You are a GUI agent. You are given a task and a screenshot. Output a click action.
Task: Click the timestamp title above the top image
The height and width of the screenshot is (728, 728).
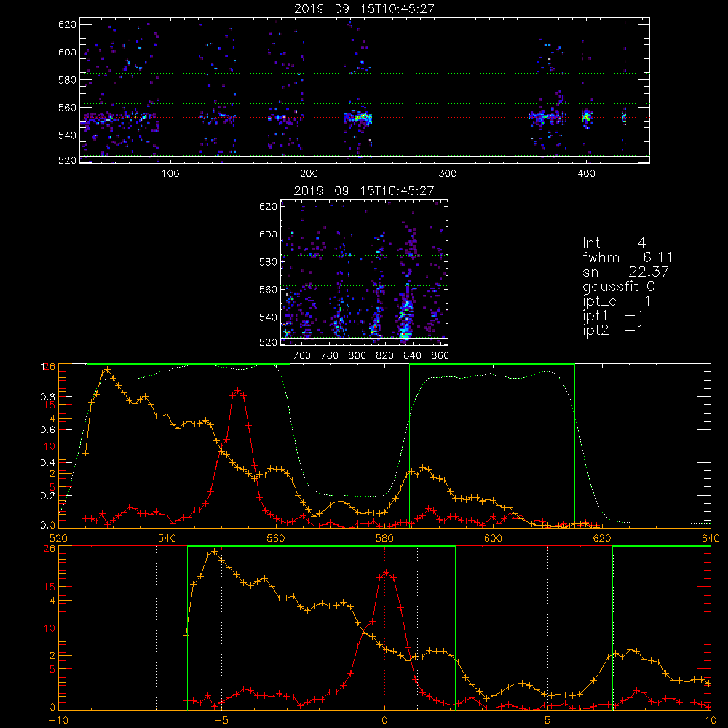pos(364,9)
